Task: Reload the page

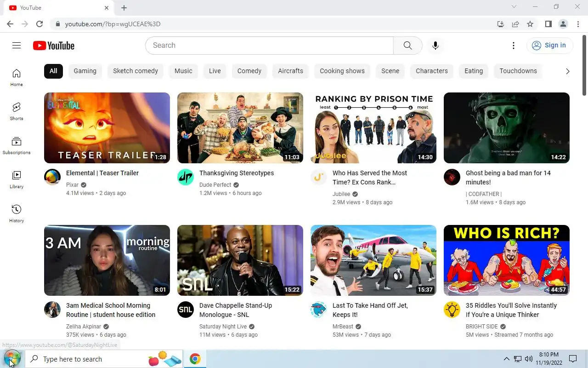Action: coord(40,24)
